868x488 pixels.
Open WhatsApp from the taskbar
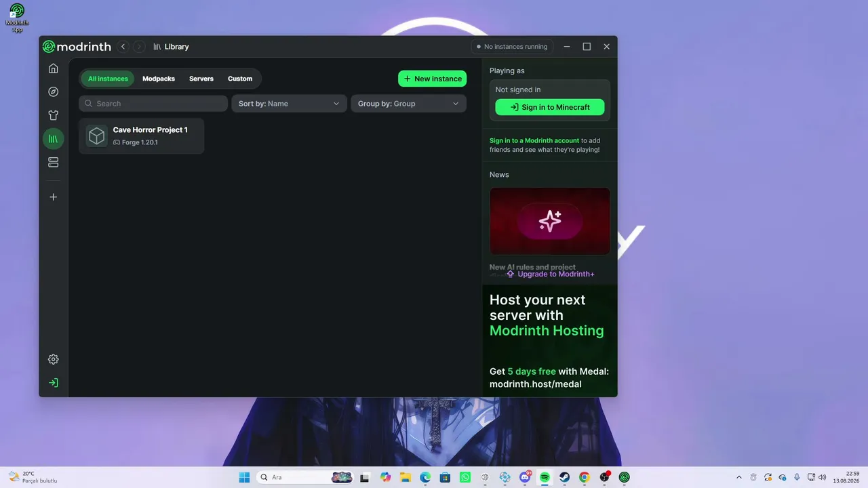click(465, 477)
